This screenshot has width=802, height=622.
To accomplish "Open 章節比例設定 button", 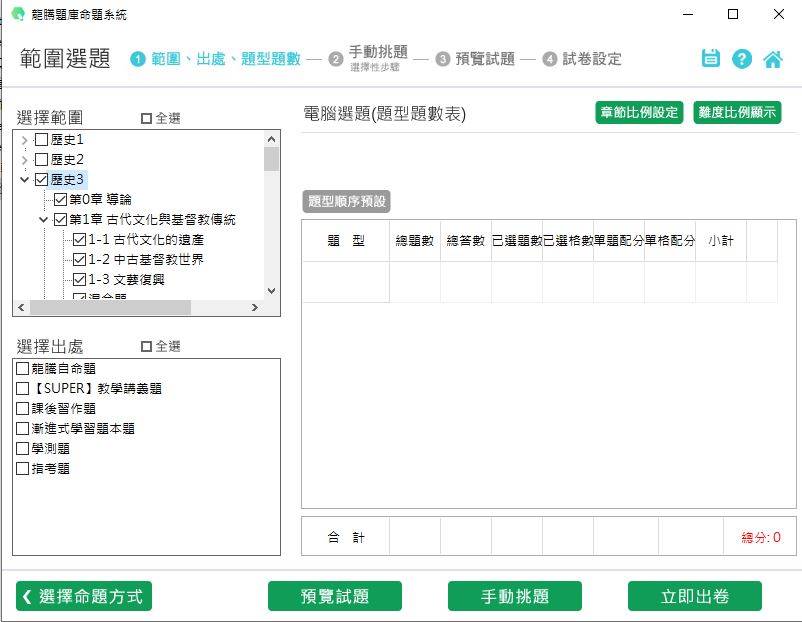I will [x=639, y=112].
